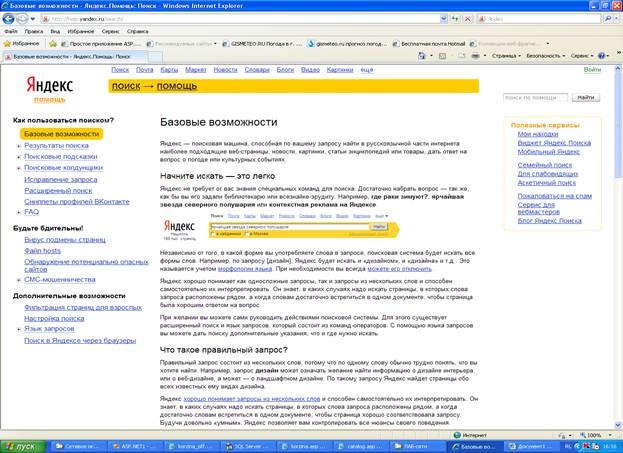Open «Настройка поиска» sidebar link

[x=54, y=319]
